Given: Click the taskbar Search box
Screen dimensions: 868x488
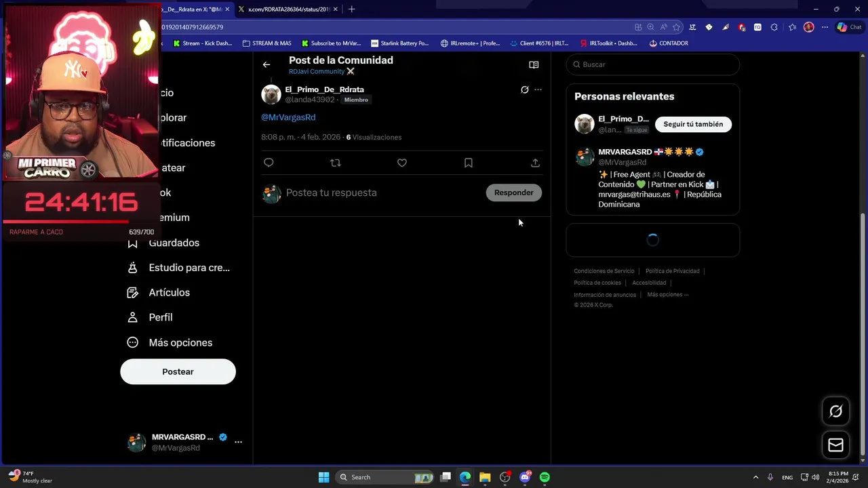Looking at the screenshot, I should (385, 477).
